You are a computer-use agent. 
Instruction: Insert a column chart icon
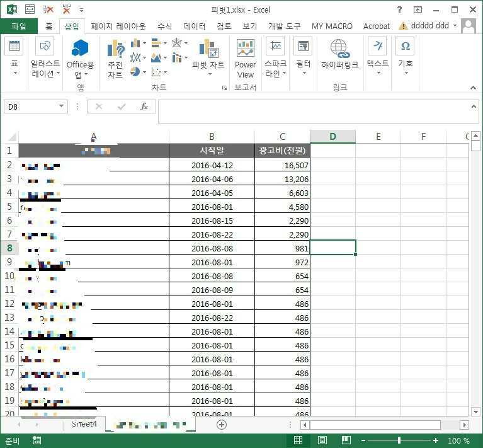coord(135,43)
